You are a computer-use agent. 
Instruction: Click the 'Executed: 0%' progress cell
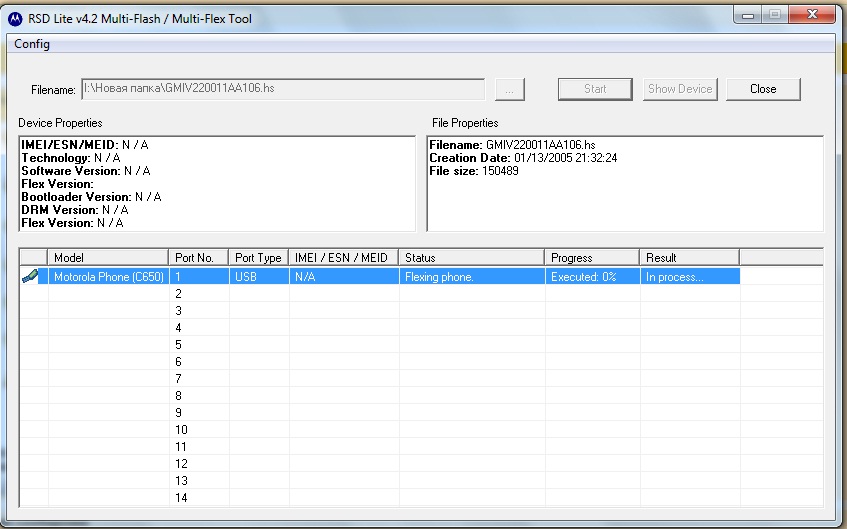(x=593, y=277)
